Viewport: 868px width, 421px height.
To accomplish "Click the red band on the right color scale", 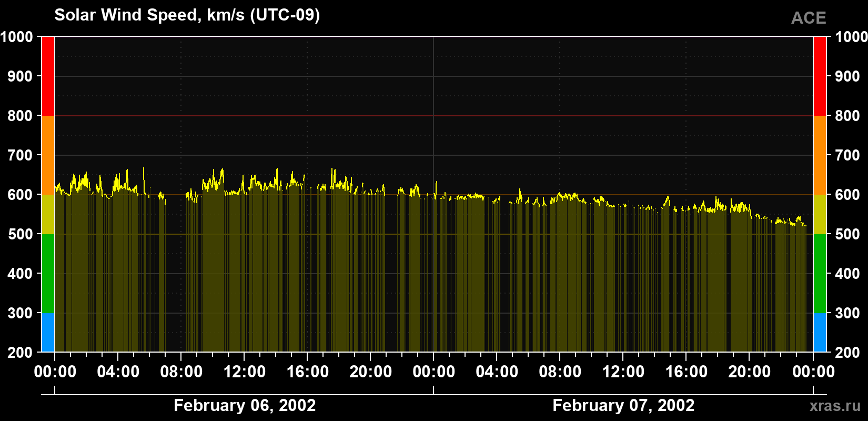I will pos(820,76).
